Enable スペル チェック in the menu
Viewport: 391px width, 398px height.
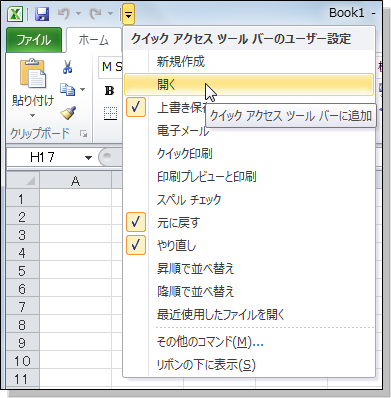pyautogui.click(x=249, y=200)
